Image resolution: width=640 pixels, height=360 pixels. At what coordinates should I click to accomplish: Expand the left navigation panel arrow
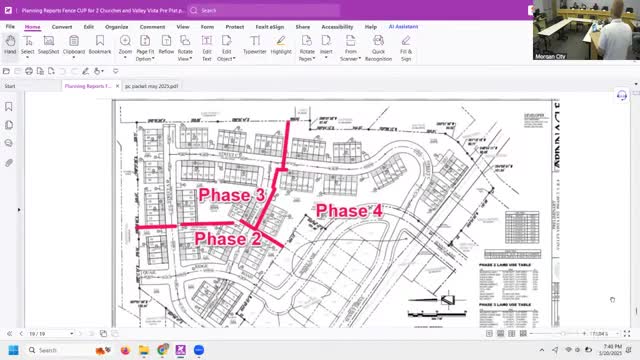point(19,210)
